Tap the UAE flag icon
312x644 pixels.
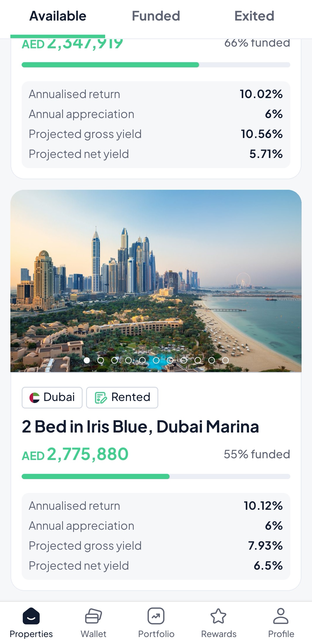pos(35,398)
